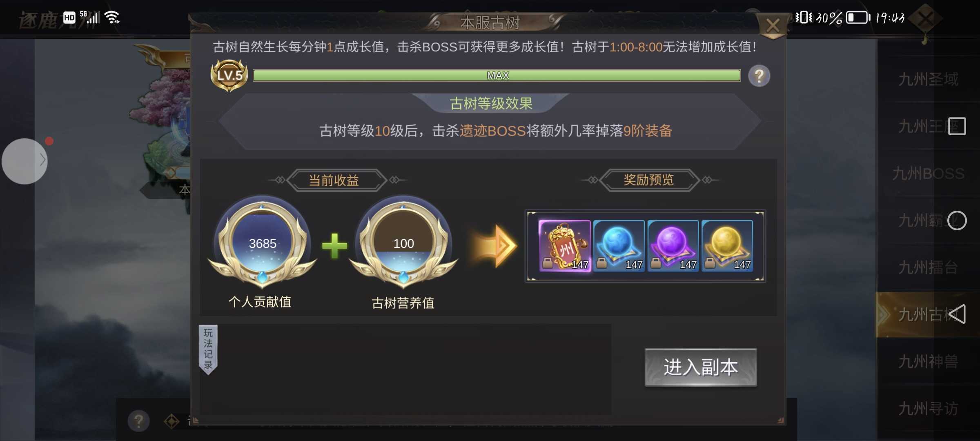Tap the Android back triangle navigation button

957,314
